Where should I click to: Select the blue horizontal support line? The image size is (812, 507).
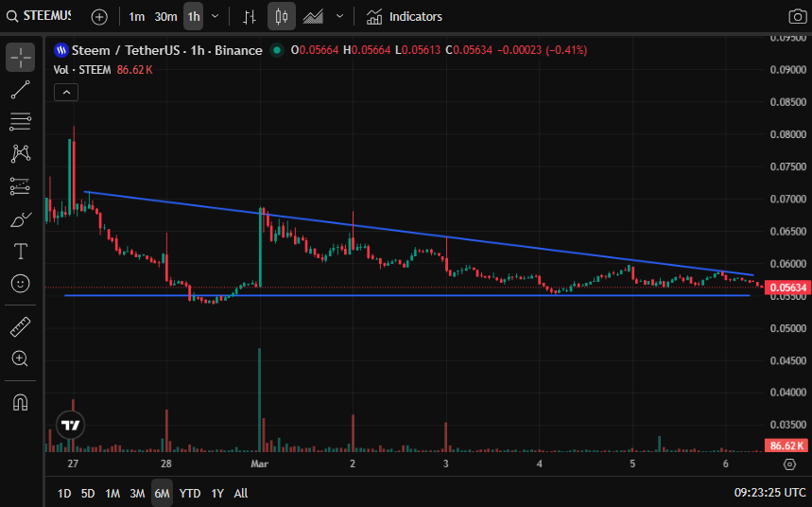407,295
